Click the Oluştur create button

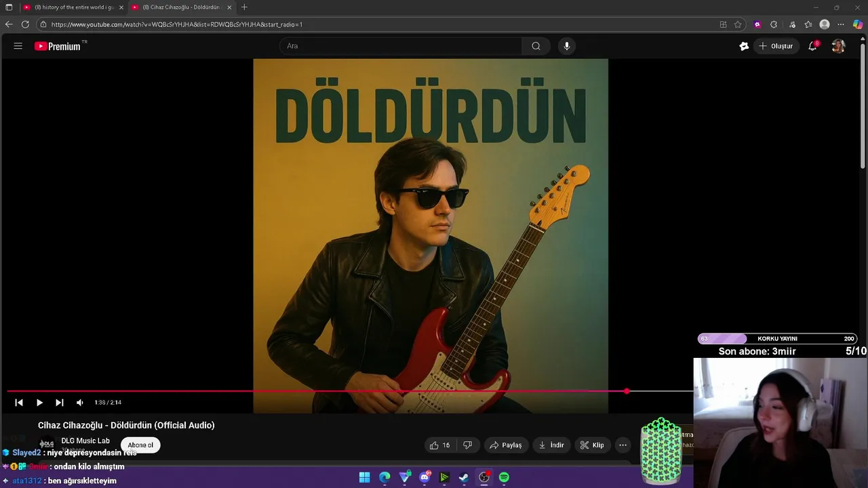pyautogui.click(x=776, y=46)
